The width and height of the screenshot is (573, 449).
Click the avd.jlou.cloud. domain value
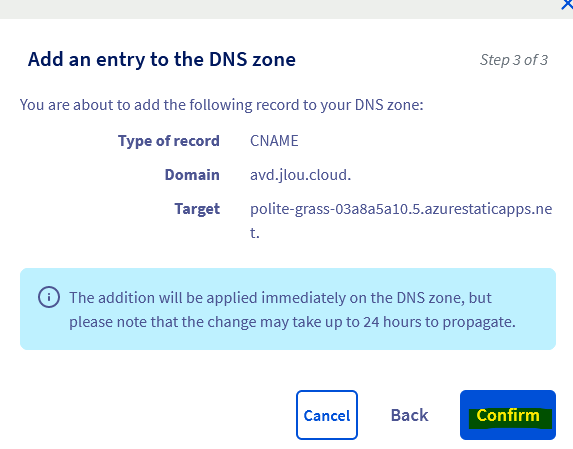(300, 175)
